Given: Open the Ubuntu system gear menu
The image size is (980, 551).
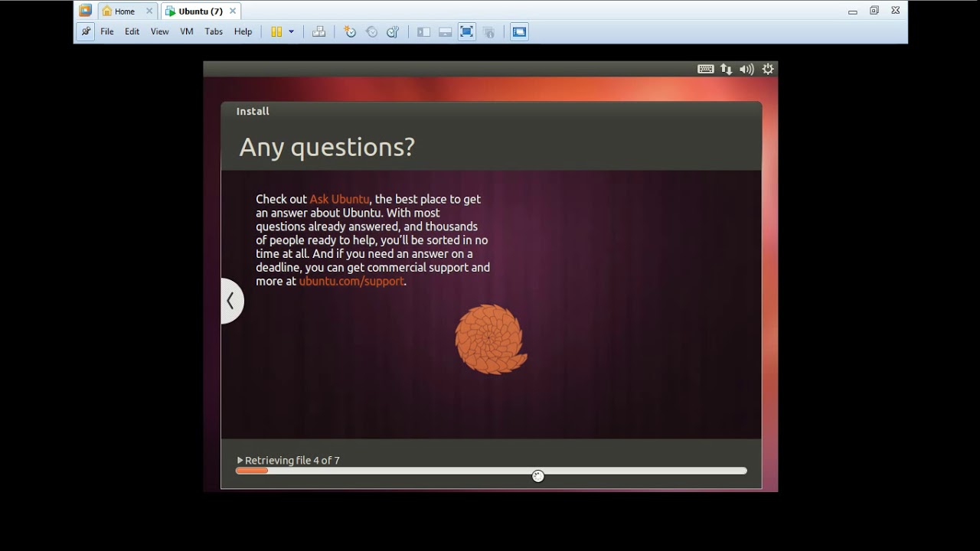Looking at the screenshot, I should 768,69.
